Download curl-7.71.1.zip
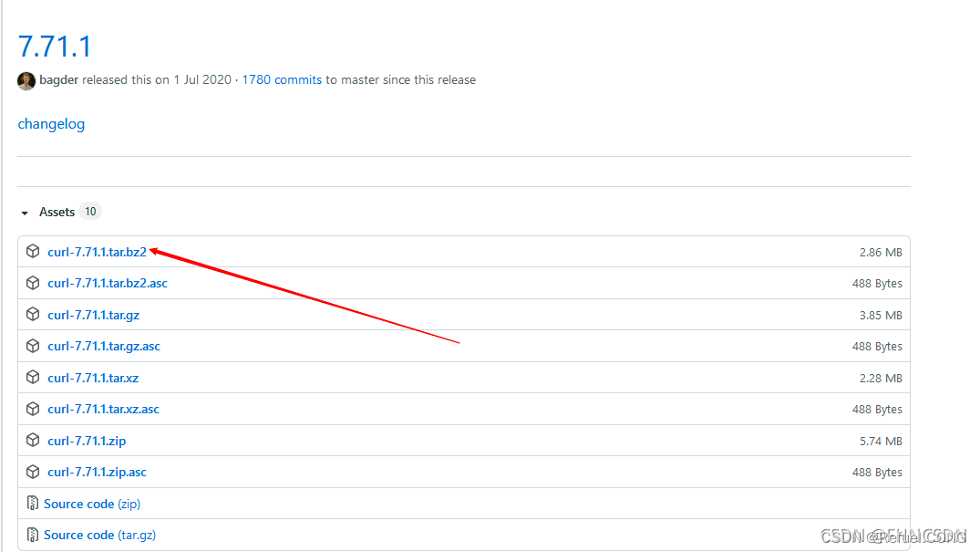980x552 pixels. (87, 441)
